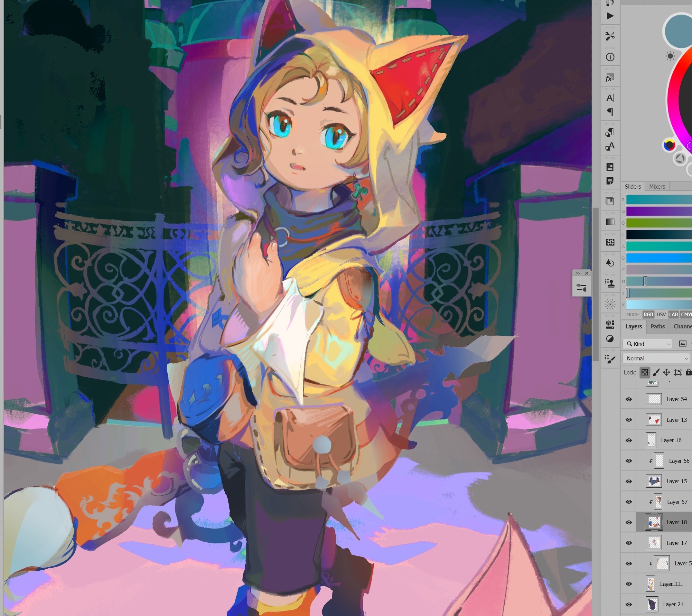Expand the collapsed floating panel arrows

tap(578, 273)
